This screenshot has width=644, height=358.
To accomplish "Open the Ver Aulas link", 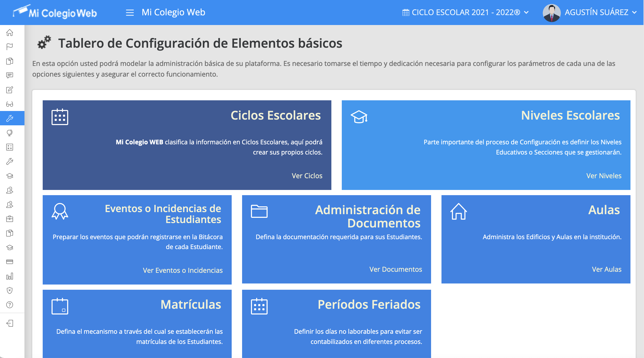I will click(x=607, y=269).
